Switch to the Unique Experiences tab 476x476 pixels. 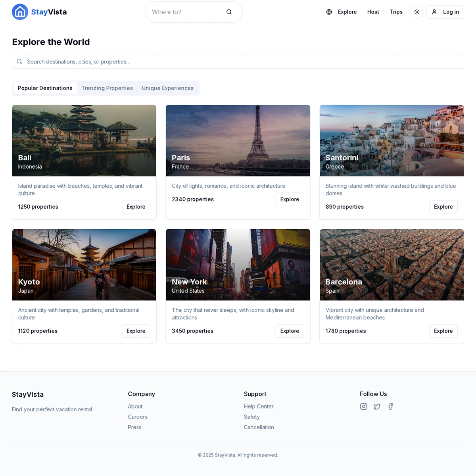click(168, 88)
